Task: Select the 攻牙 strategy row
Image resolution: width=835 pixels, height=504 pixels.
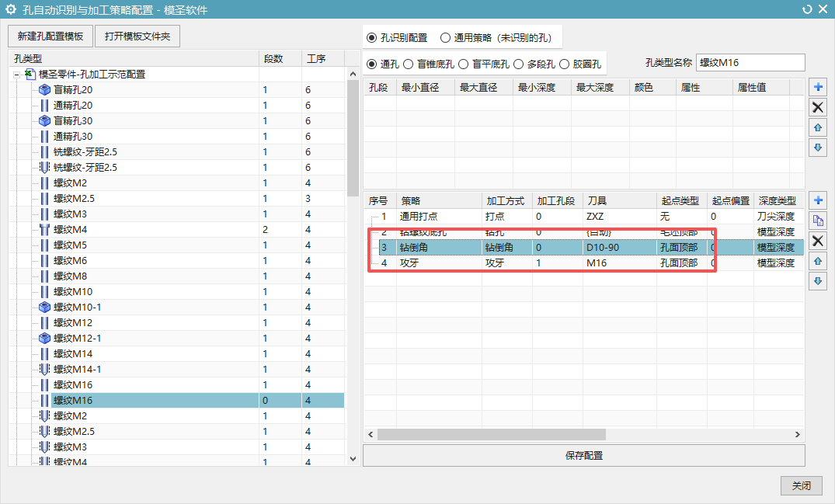Action: pyautogui.click(x=583, y=262)
